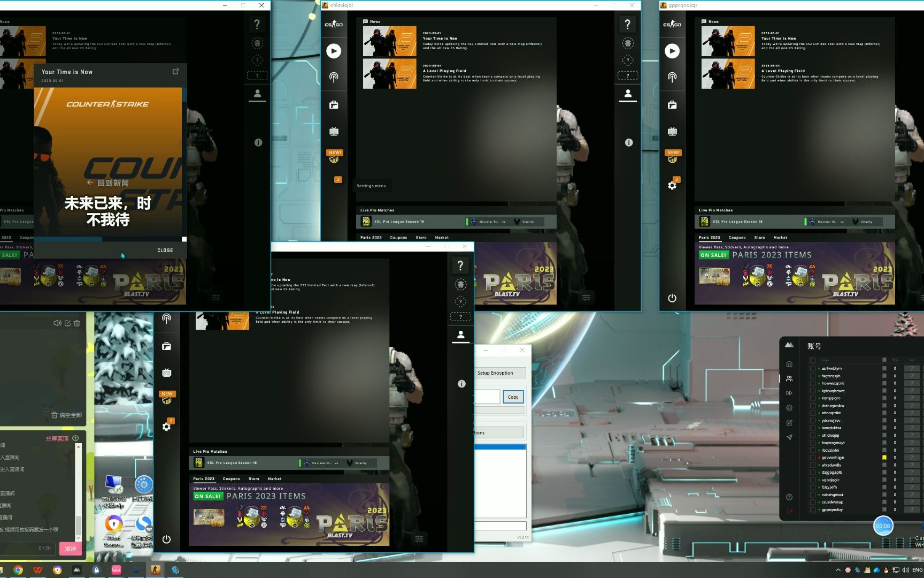The image size is (924, 578).
Task: Click 分屏置顶 link in chat panel
Action: pyautogui.click(x=57, y=438)
